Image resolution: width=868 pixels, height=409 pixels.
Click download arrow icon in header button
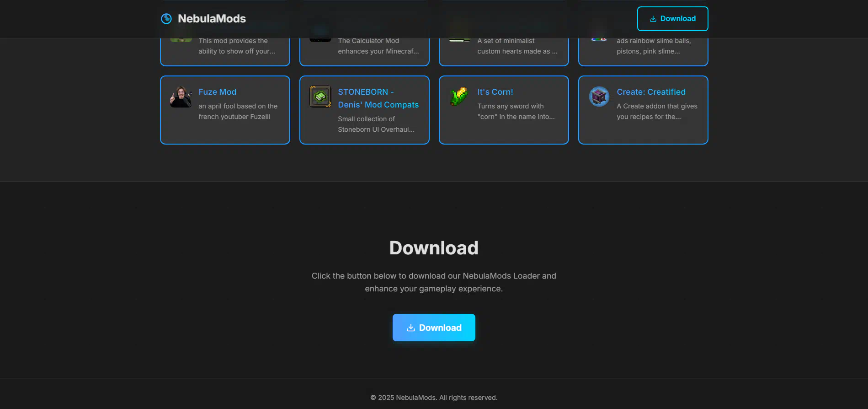point(653,19)
